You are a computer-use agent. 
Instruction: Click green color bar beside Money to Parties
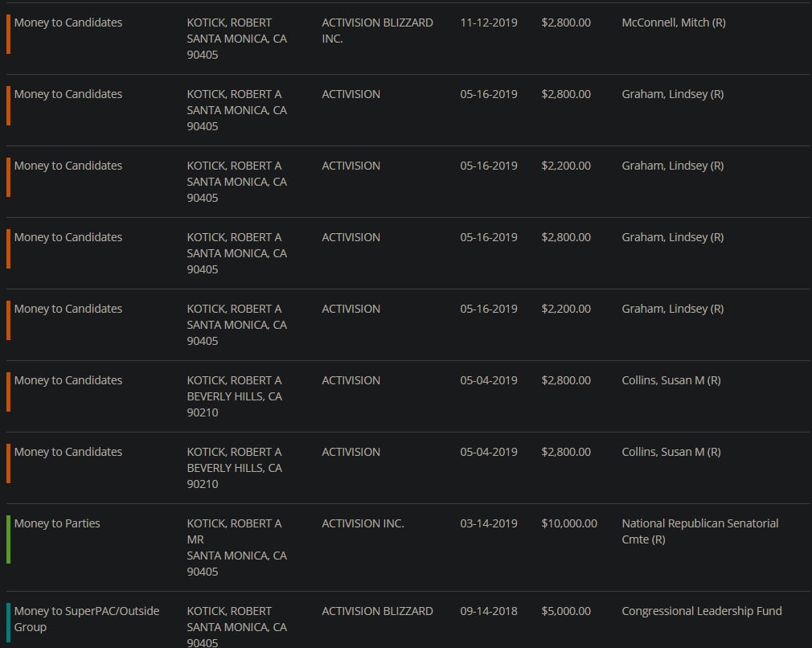click(x=8, y=539)
